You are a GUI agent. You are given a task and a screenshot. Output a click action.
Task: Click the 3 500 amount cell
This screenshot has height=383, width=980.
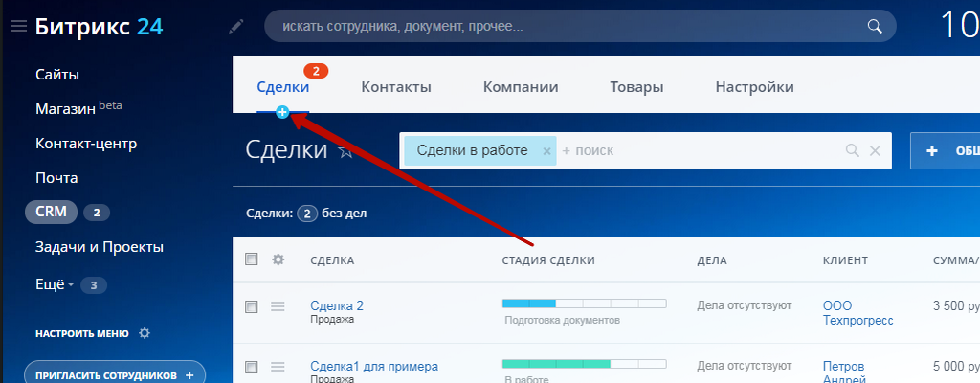pos(956,306)
